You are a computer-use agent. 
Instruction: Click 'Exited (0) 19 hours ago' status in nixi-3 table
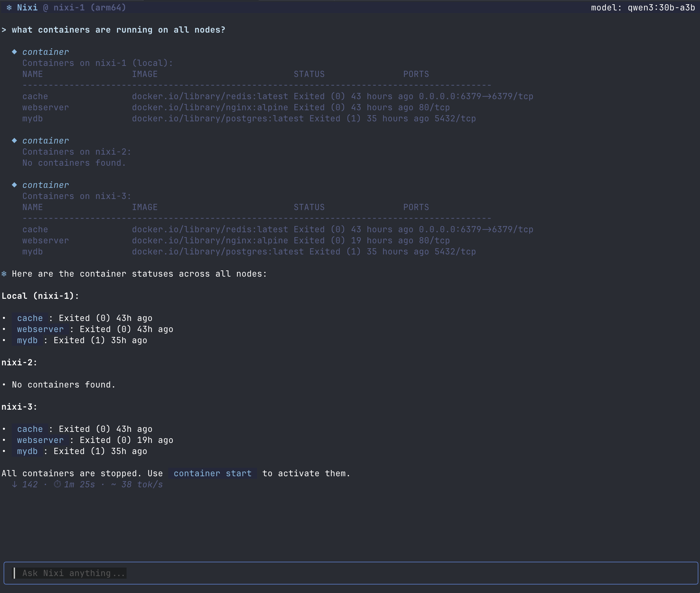[354, 240]
